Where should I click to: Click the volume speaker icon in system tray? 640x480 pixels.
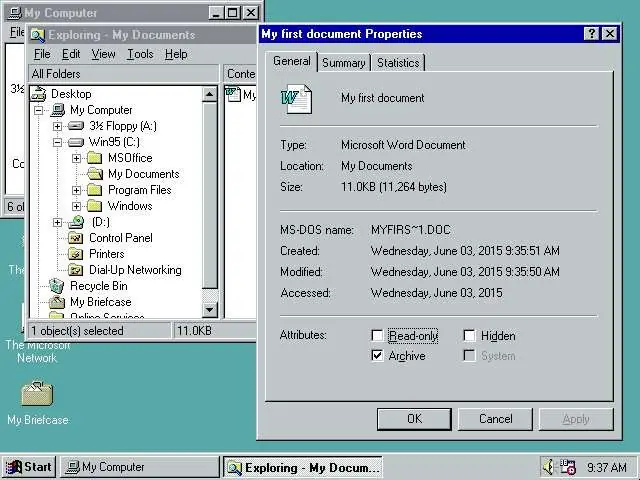(549, 467)
